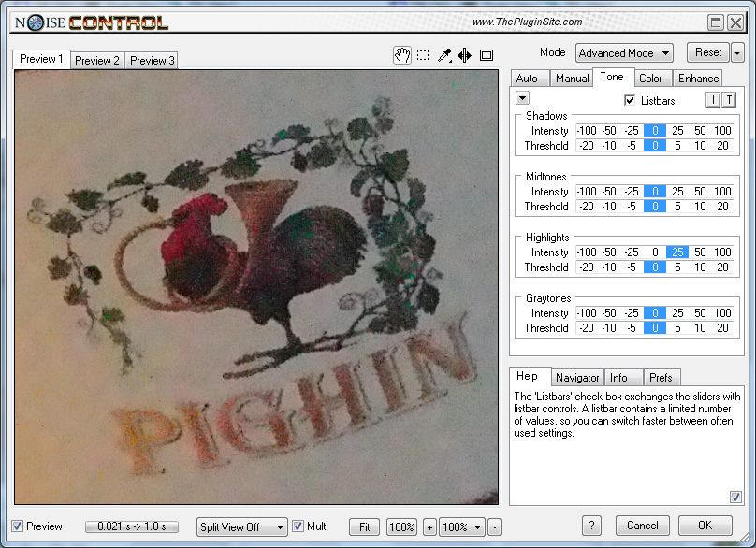
Task: Set Graytones Threshold to -20
Action: [587, 327]
